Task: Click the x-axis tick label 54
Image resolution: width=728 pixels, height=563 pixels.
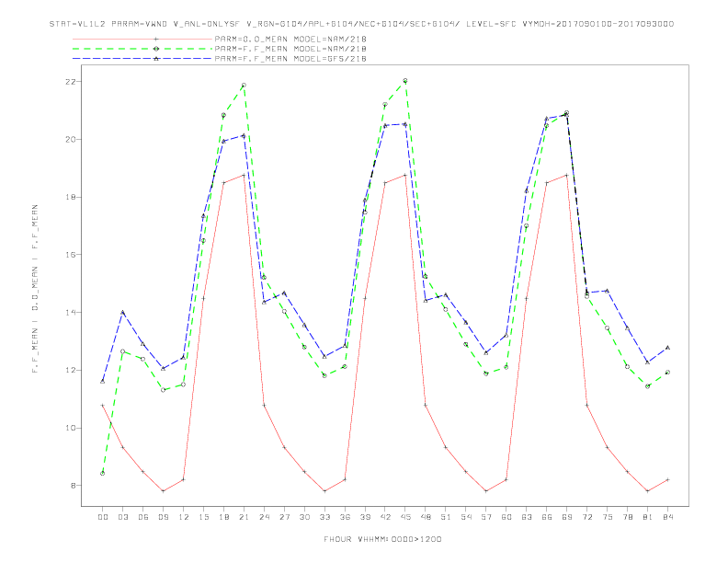Action: 466,517
